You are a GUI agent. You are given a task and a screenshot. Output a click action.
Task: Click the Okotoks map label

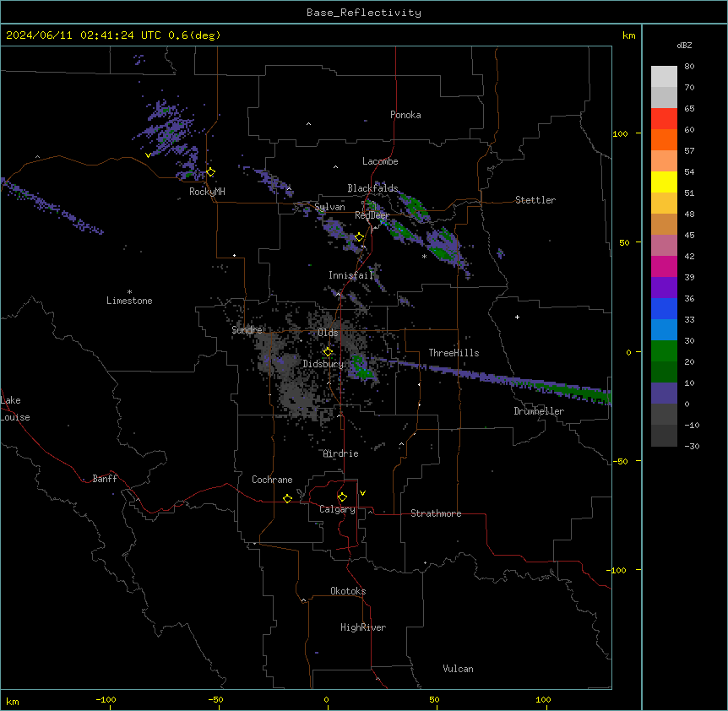[x=348, y=591]
